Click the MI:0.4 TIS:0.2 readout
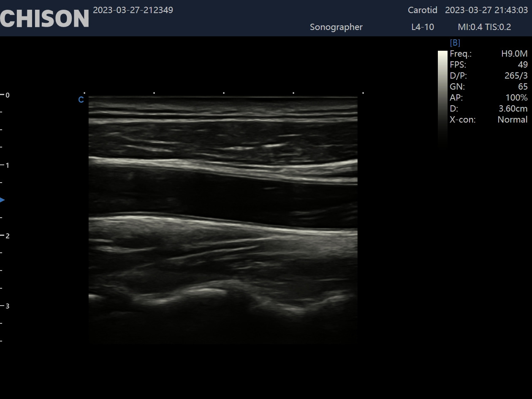This screenshot has height=399, width=532. [484, 27]
